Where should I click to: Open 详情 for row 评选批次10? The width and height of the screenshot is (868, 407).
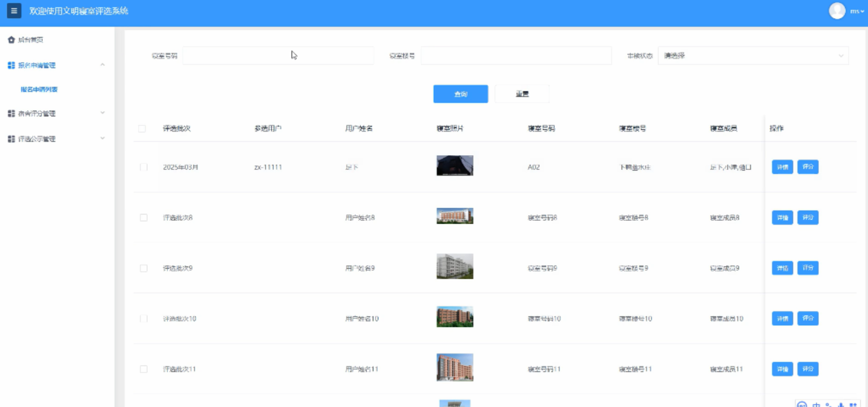pos(782,319)
